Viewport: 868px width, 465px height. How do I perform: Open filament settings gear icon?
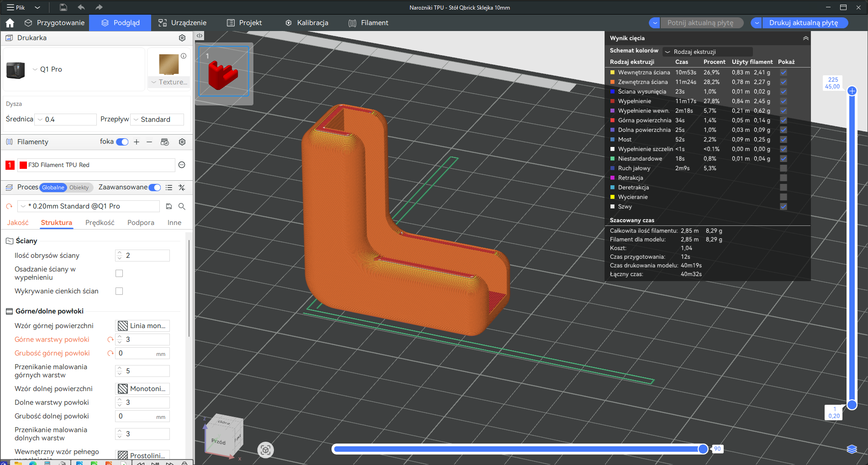[182, 142]
